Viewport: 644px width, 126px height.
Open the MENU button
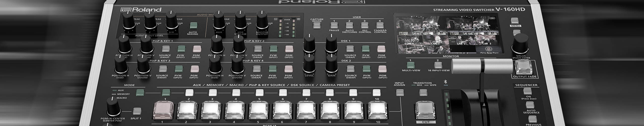[x=515, y=21]
